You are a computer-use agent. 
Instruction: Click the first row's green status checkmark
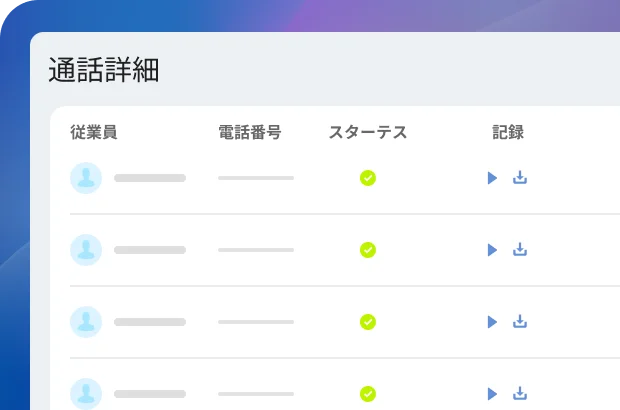click(x=368, y=178)
